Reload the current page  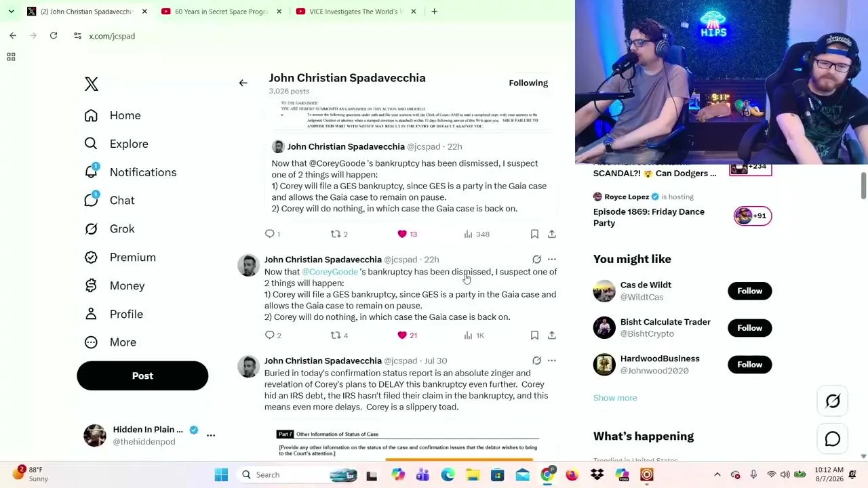(54, 36)
